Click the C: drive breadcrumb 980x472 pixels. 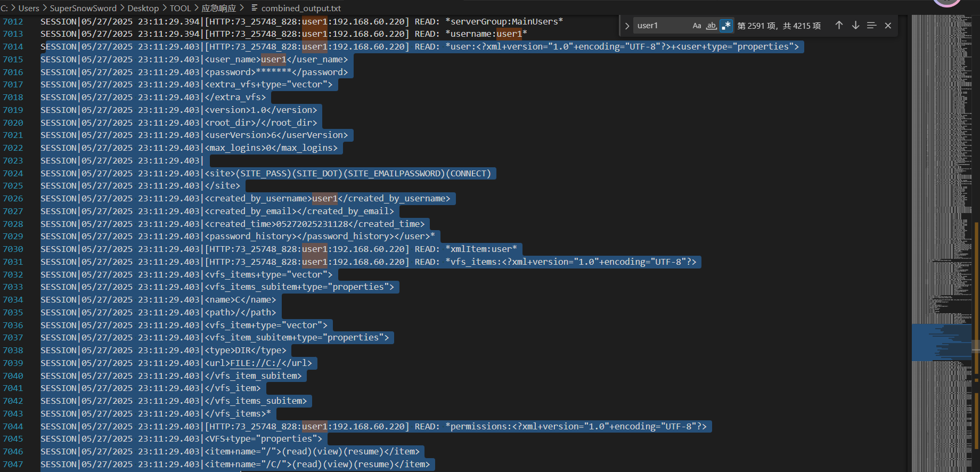pos(4,9)
